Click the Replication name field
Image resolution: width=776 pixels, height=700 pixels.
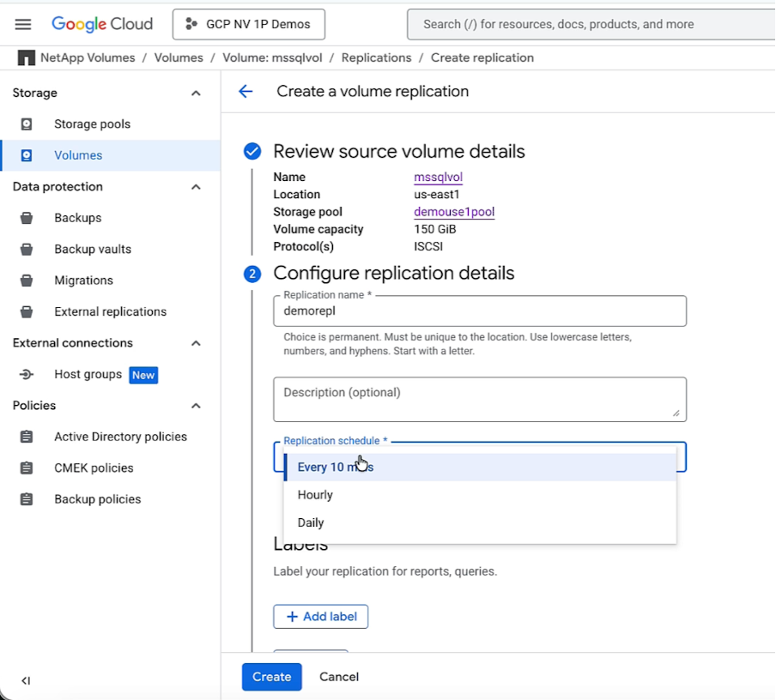click(480, 311)
